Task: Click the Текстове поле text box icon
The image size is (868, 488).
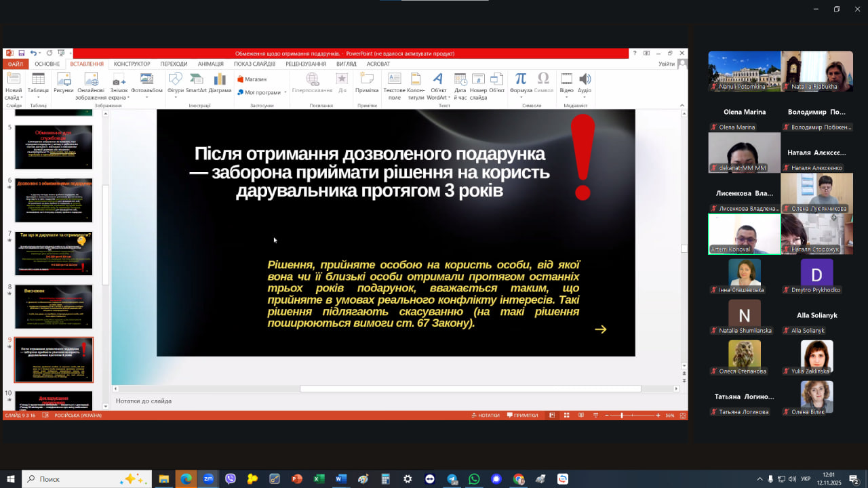Action: (394, 84)
